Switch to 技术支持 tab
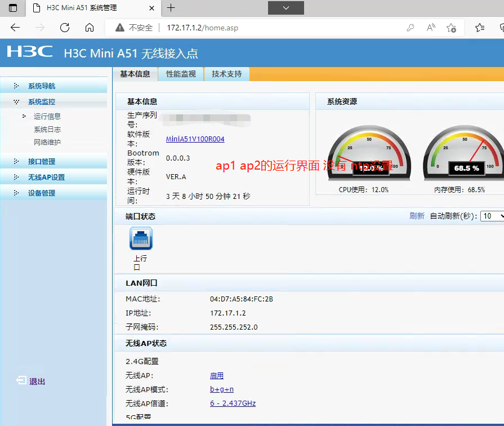 coord(226,74)
